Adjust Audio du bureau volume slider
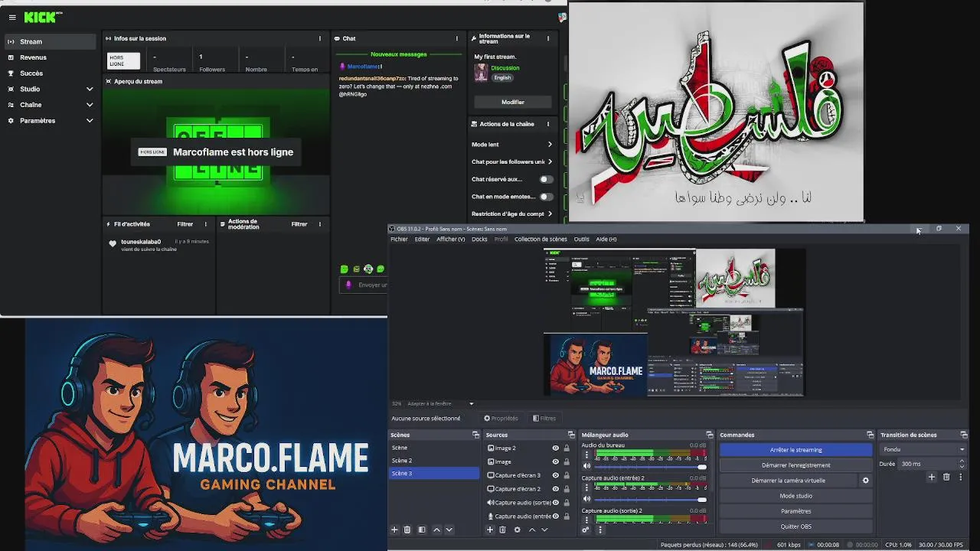The width and height of the screenshot is (980, 551). (650, 466)
